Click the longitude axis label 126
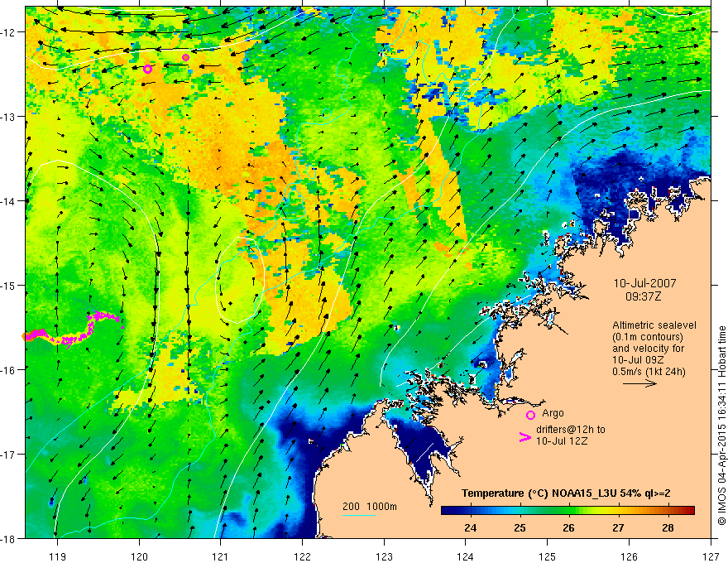This screenshot has width=728, height=563. pos(629,556)
